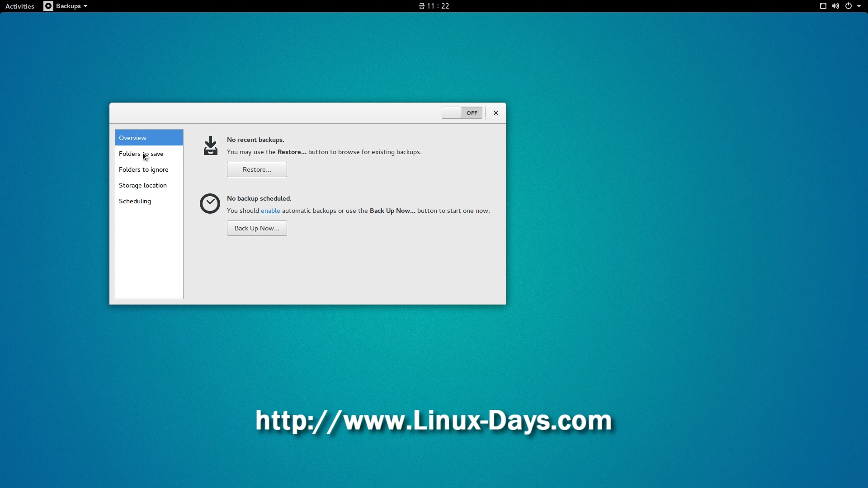Viewport: 868px width, 488px height.
Task: Open the Activities overview
Action: [20, 6]
